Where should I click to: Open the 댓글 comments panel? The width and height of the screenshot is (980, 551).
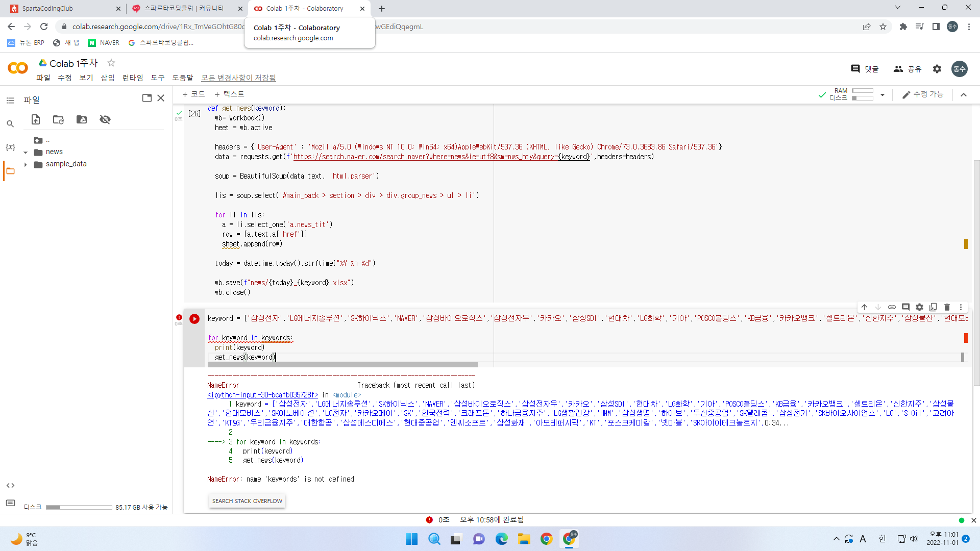[x=865, y=69]
